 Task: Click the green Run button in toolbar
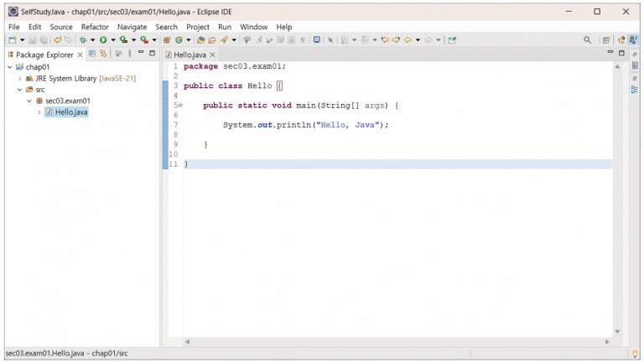pos(103,40)
